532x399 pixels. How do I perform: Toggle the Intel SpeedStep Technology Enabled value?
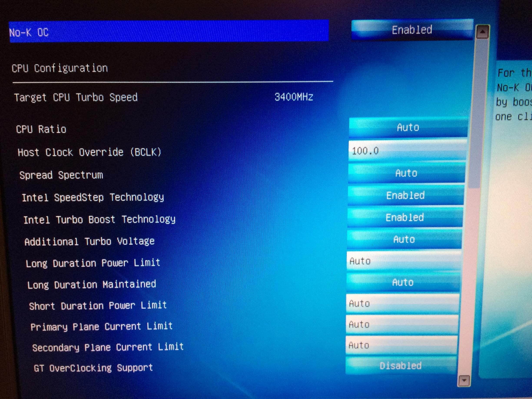[x=406, y=195]
